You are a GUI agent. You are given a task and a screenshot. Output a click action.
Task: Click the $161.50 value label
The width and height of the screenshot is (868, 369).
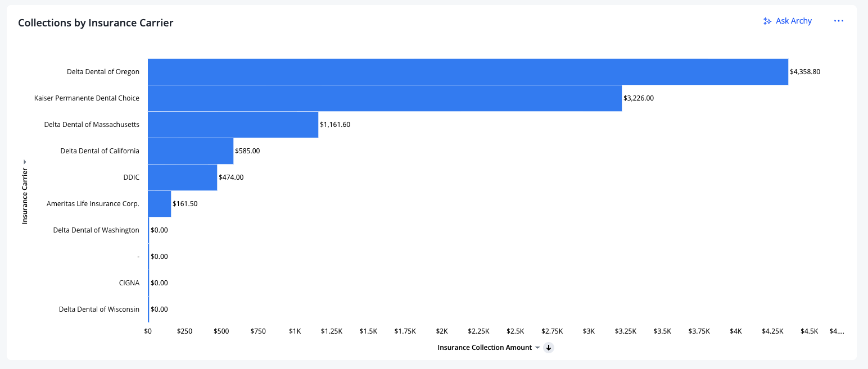pyautogui.click(x=185, y=204)
